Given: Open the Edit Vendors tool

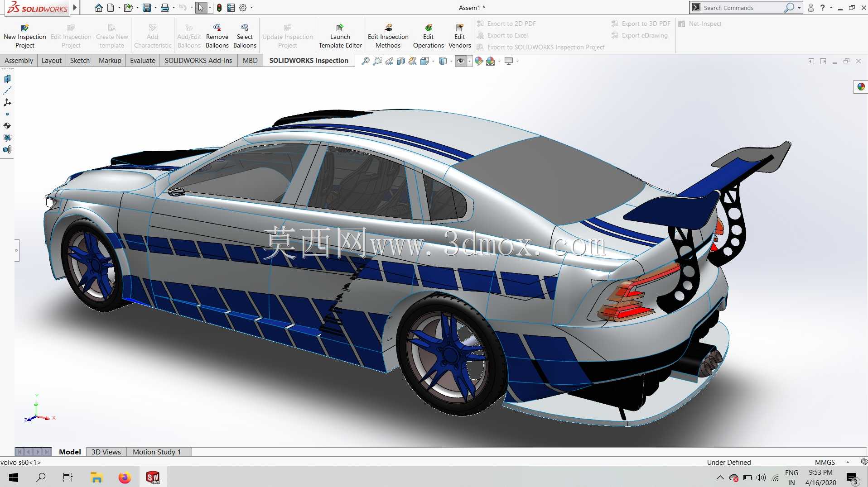Looking at the screenshot, I should [x=459, y=36].
